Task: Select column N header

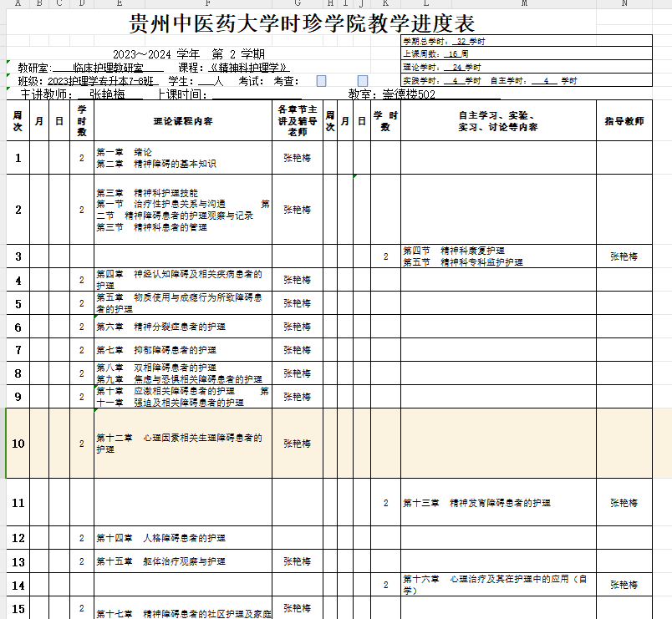Action: [624, 4]
